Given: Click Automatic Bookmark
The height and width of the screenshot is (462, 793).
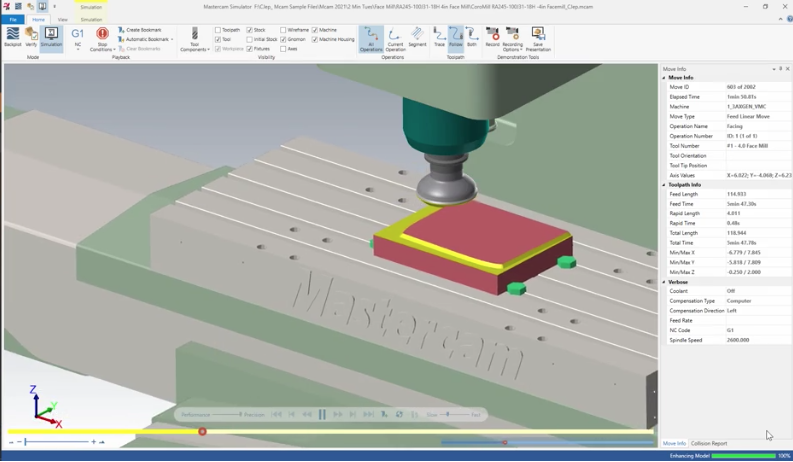Looking at the screenshot, I should 144,39.
